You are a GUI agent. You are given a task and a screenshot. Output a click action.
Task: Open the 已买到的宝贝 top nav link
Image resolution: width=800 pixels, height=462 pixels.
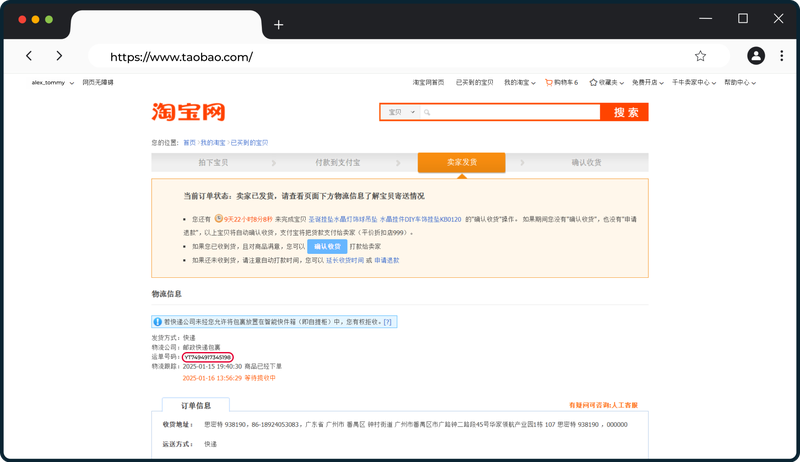pos(474,83)
